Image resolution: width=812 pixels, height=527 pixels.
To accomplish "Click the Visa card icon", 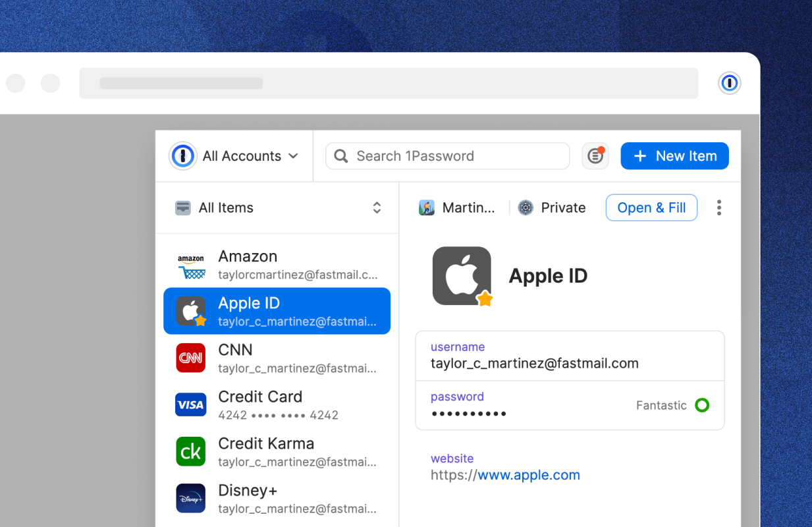I will (x=191, y=404).
